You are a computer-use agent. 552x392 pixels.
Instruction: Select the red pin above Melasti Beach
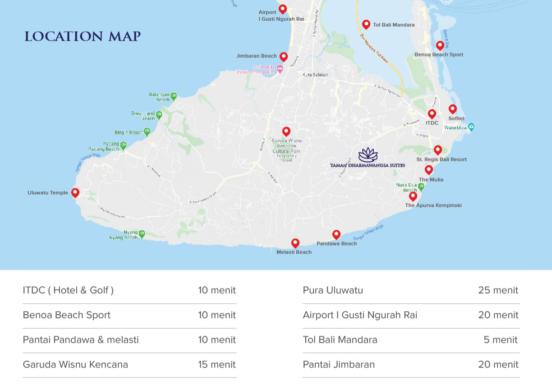295,243
